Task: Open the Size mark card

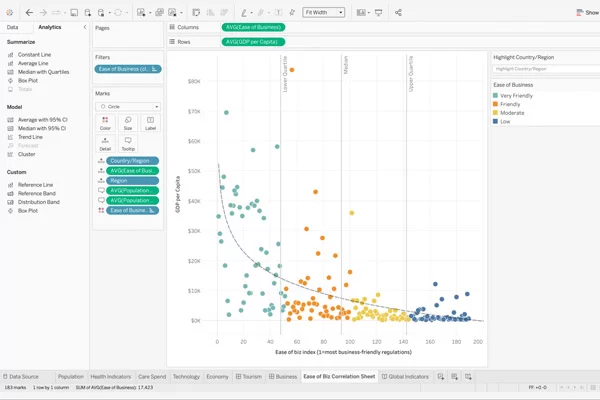Action: [128, 123]
